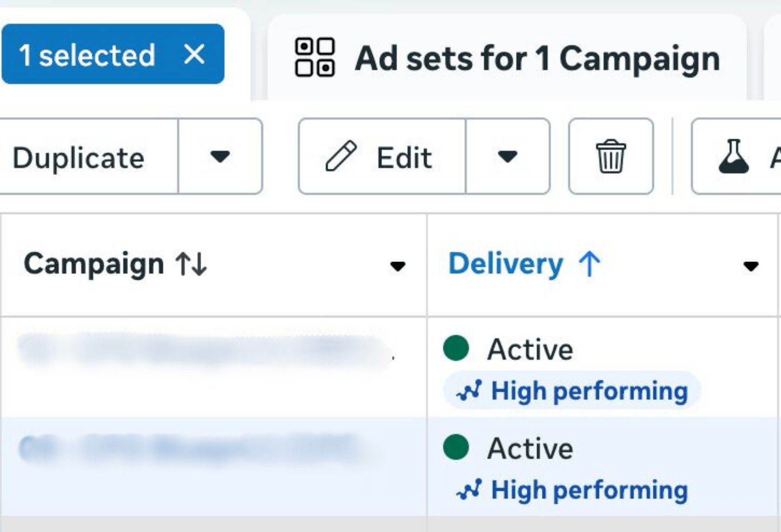
Task: Click the trash delete icon
Action: point(610,156)
